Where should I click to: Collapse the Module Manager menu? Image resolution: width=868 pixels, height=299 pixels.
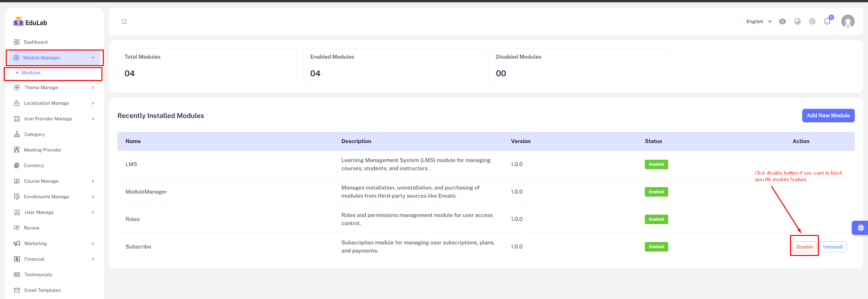coord(54,58)
